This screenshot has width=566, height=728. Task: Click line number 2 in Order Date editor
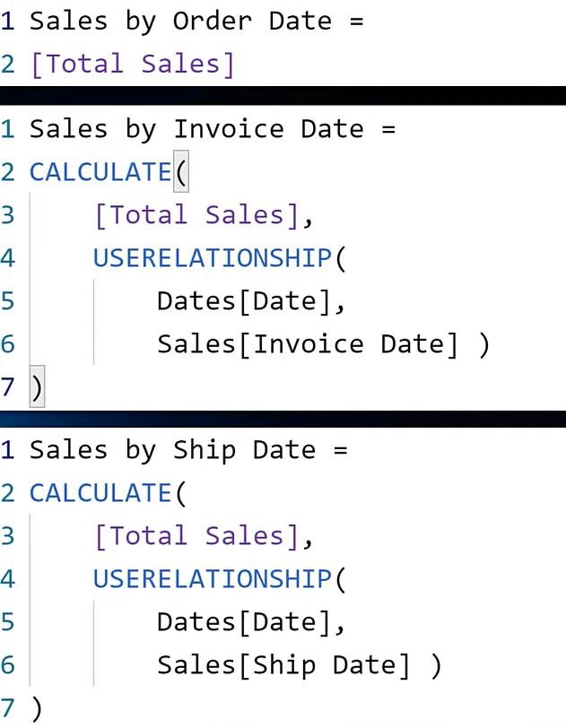point(8,64)
